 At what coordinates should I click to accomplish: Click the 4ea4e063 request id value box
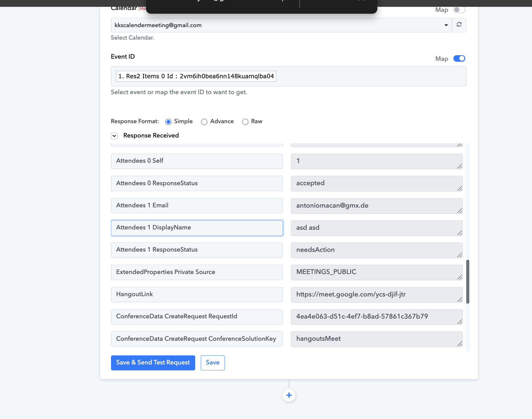(377, 317)
